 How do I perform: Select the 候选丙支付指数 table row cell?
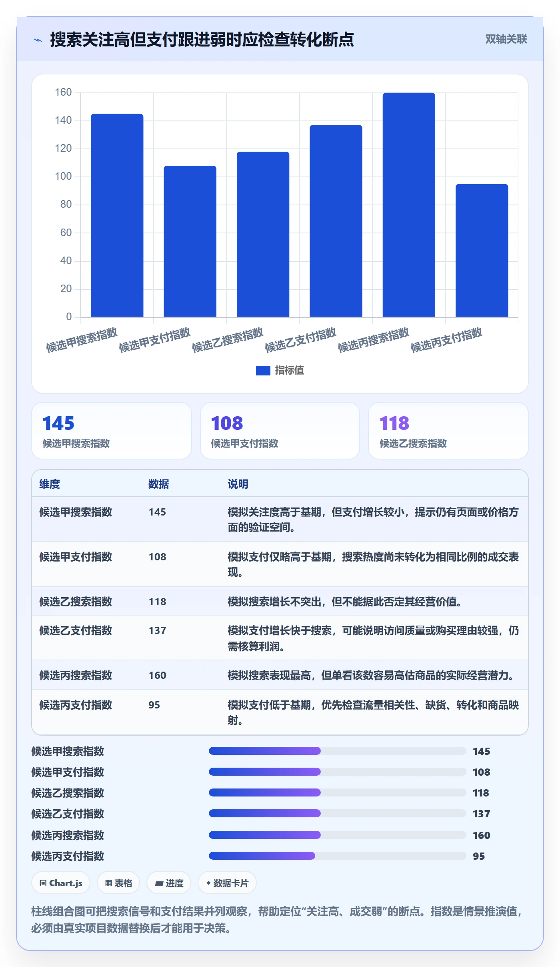76,705
